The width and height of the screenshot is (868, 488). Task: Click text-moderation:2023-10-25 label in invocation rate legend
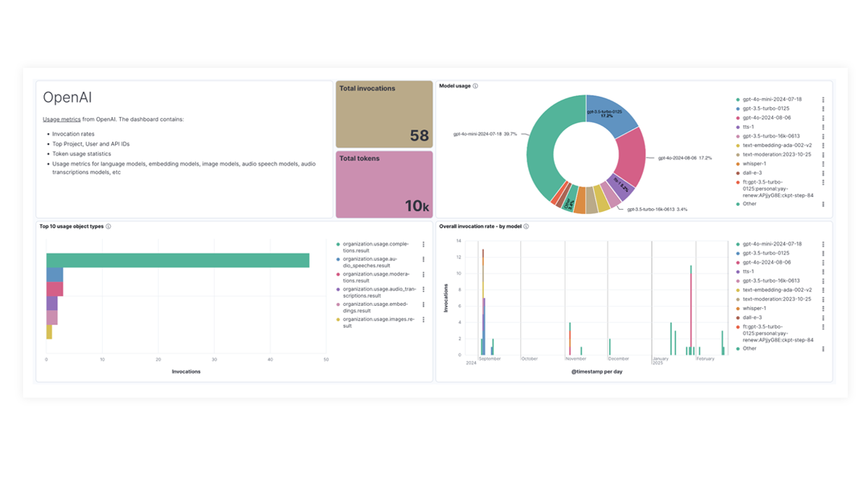point(777,299)
